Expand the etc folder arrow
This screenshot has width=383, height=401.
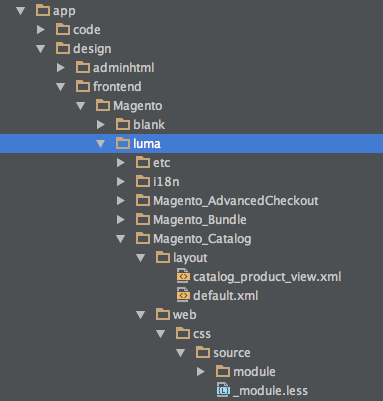(121, 163)
